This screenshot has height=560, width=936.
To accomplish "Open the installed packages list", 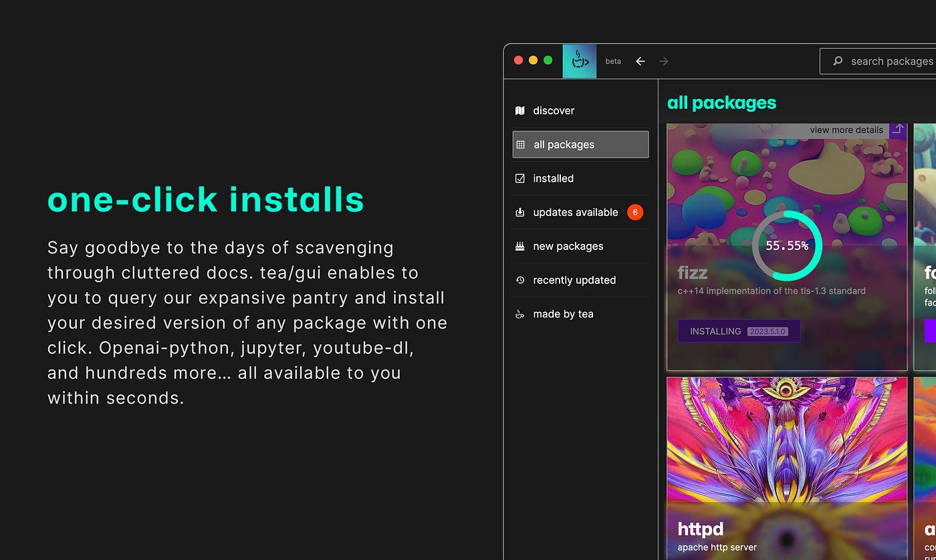I will (580, 178).
